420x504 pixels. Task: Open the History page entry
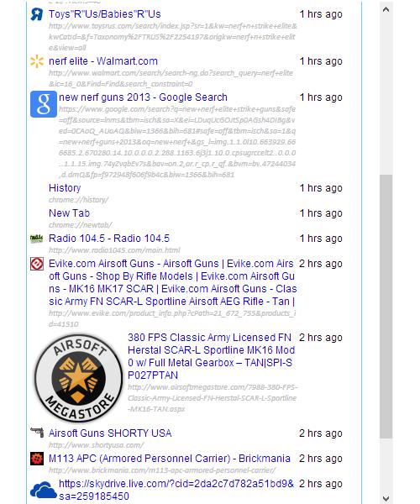(65, 188)
